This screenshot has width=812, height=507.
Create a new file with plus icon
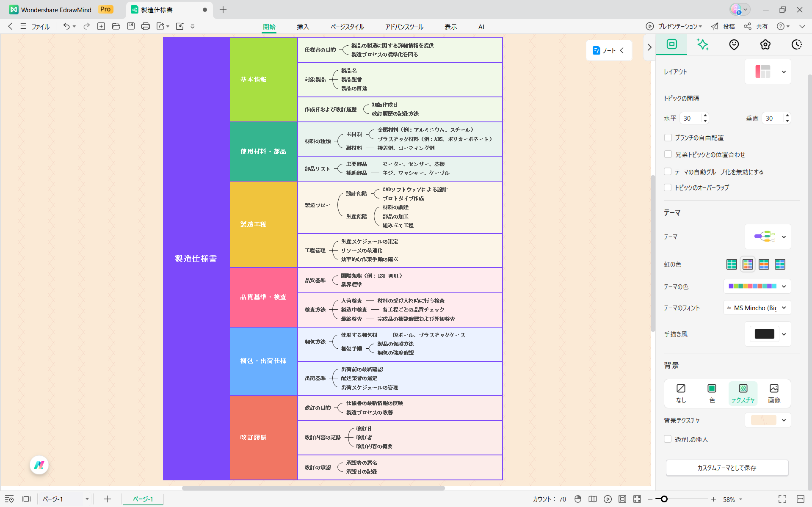click(101, 26)
